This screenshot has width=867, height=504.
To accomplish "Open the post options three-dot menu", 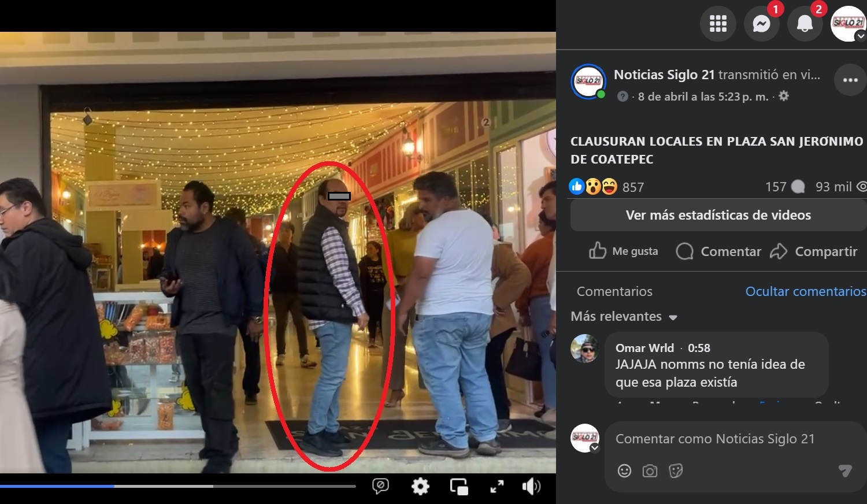I will tap(850, 80).
